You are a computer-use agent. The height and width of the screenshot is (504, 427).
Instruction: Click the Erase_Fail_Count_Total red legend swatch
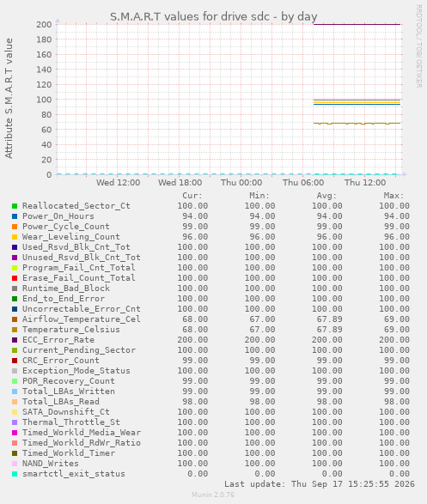15,278
